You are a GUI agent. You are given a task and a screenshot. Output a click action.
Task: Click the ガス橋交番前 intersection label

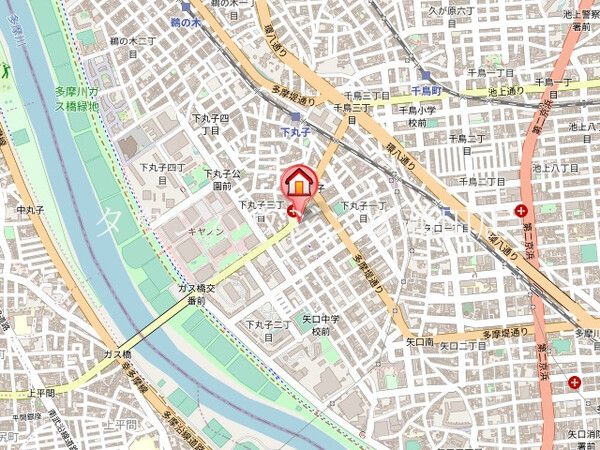pos(197,294)
